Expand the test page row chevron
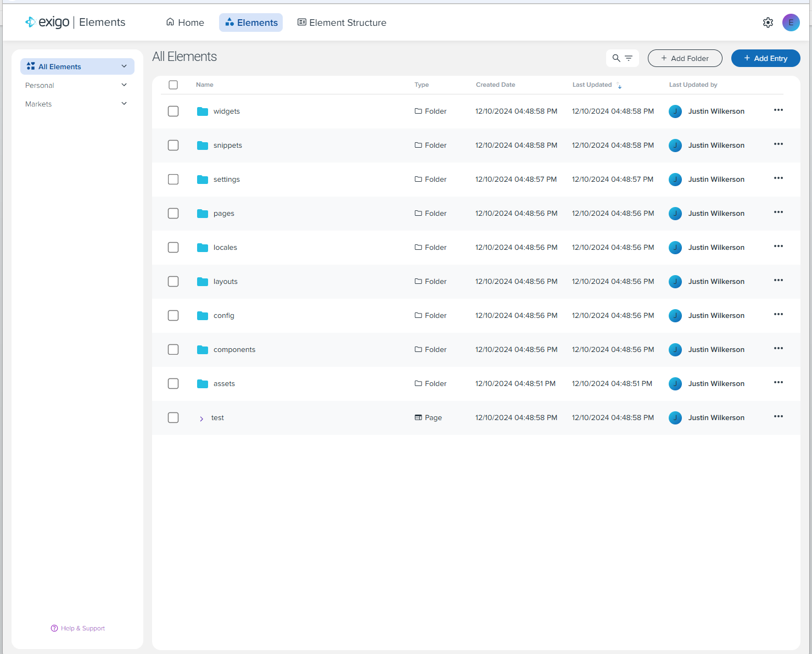 coord(201,418)
